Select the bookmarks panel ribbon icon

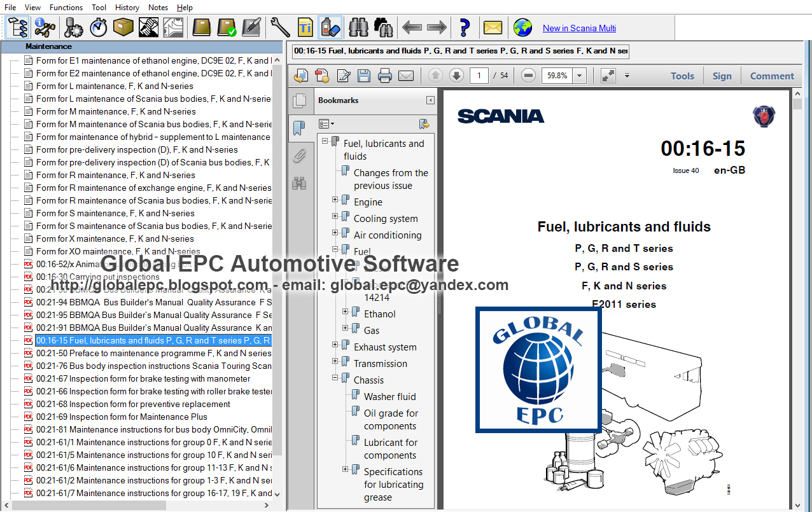click(299, 128)
